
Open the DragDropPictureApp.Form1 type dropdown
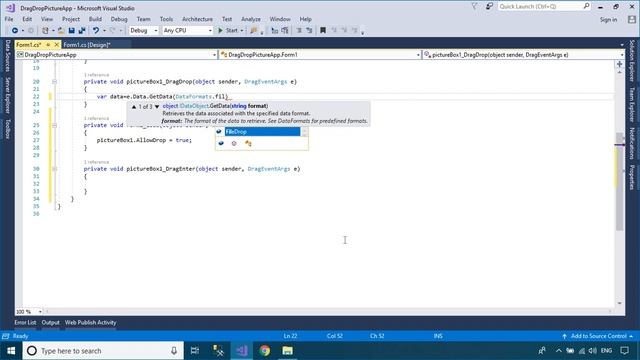[x=320, y=55]
